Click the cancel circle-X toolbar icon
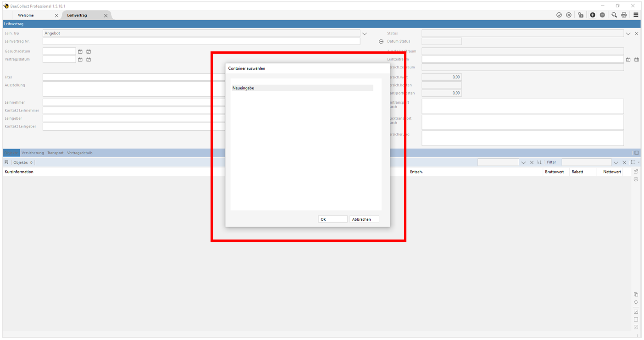This screenshot has width=644, height=340. click(x=569, y=15)
